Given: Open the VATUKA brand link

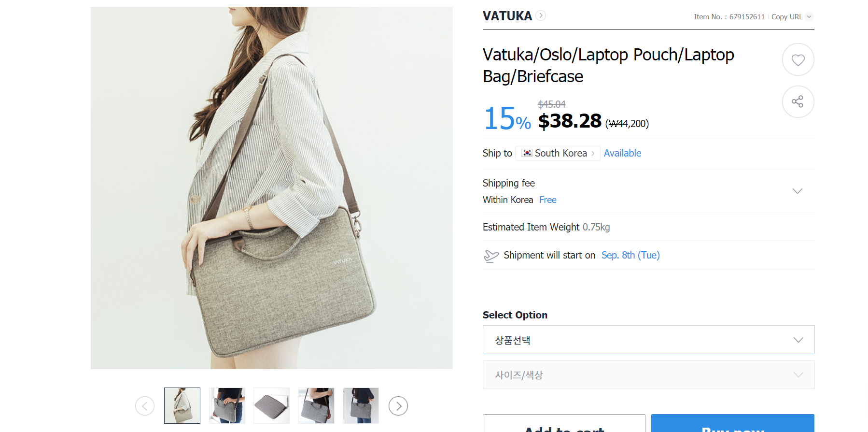Looking at the screenshot, I should click(x=507, y=16).
